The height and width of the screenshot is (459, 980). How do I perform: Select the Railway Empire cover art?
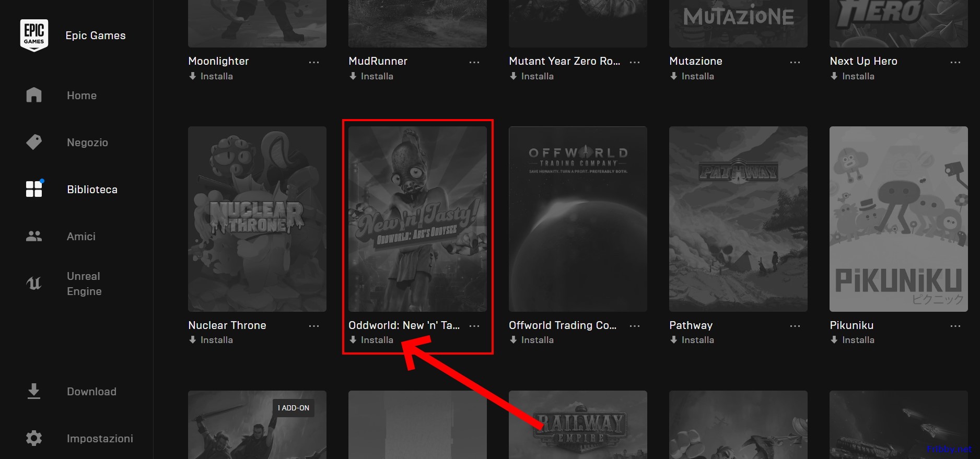pos(578,425)
